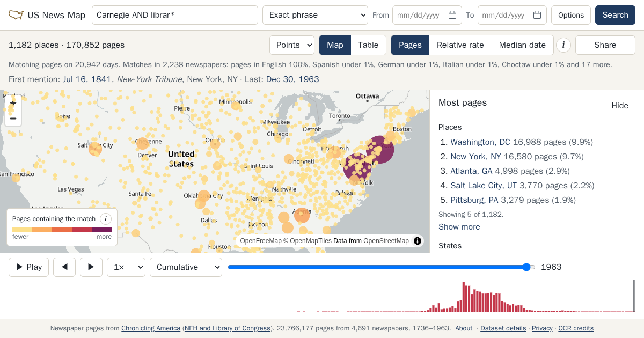
Task: Open the Dataset details footer link
Action: click(x=503, y=328)
